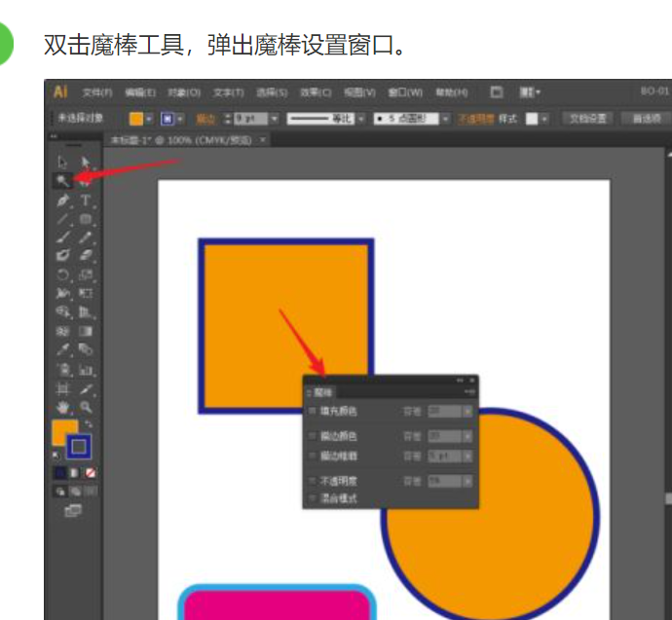This screenshot has height=620, width=672.
Task: Open the 5 点圆形 brush definition dropdown
Action: point(446,119)
